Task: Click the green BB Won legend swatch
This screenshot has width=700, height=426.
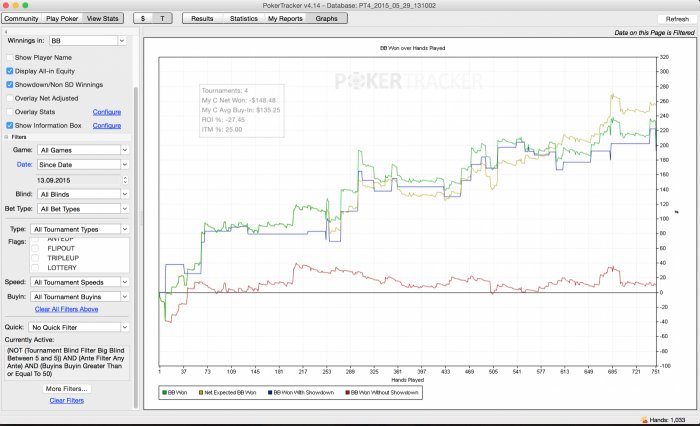Action: (x=164, y=393)
